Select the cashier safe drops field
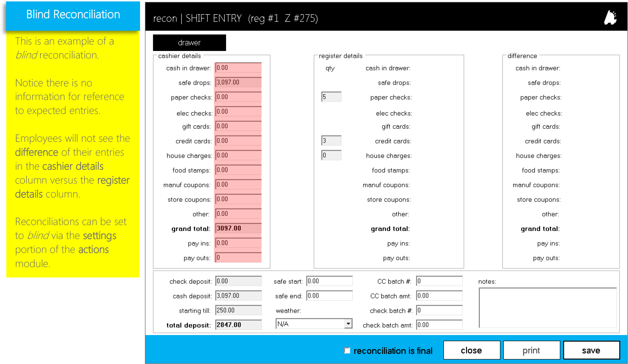 point(238,82)
